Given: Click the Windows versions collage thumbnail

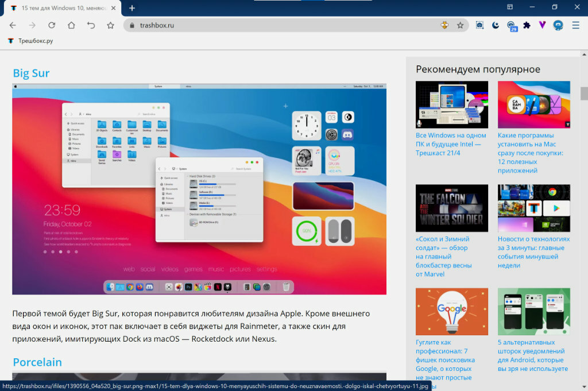Looking at the screenshot, I should point(452,104).
